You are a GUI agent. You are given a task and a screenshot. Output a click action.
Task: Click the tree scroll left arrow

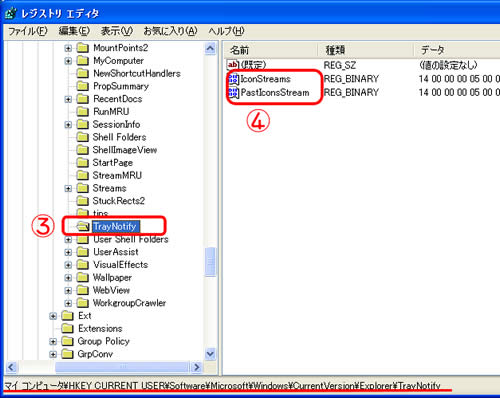click(11, 367)
